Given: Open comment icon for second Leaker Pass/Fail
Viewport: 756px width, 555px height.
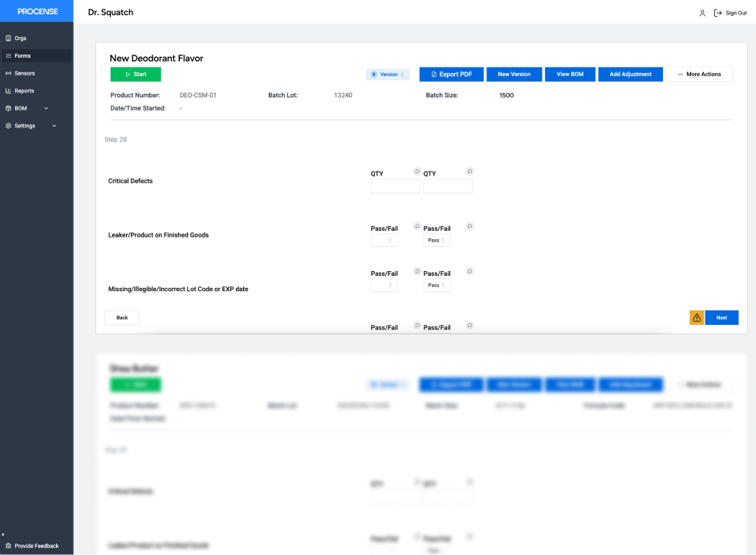Looking at the screenshot, I should (x=469, y=226).
